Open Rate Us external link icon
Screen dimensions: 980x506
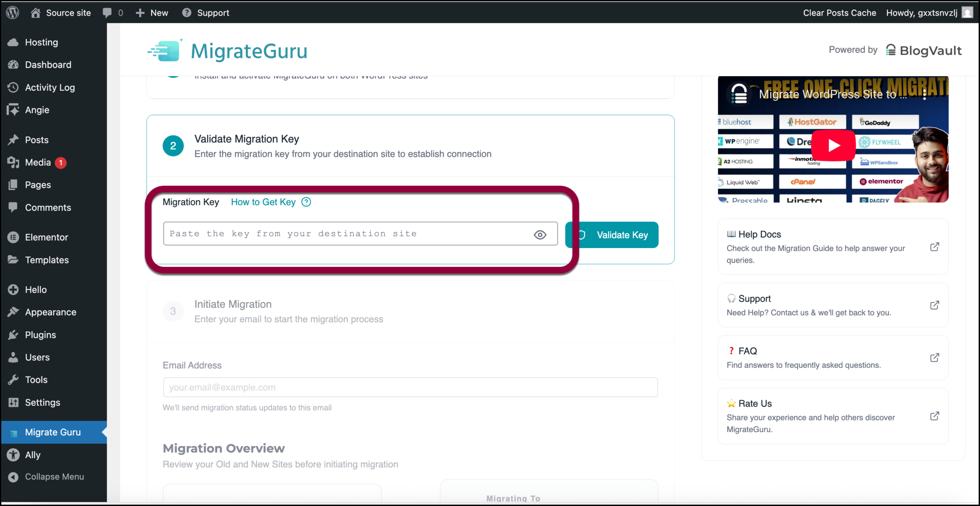(934, 416)
